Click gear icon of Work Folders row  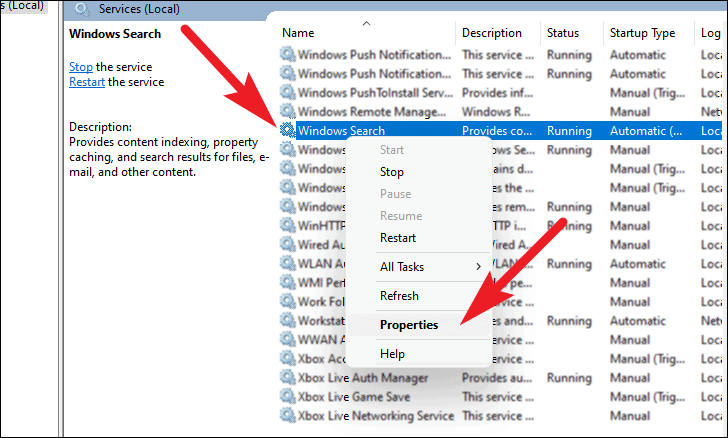(x=287, y=301)
